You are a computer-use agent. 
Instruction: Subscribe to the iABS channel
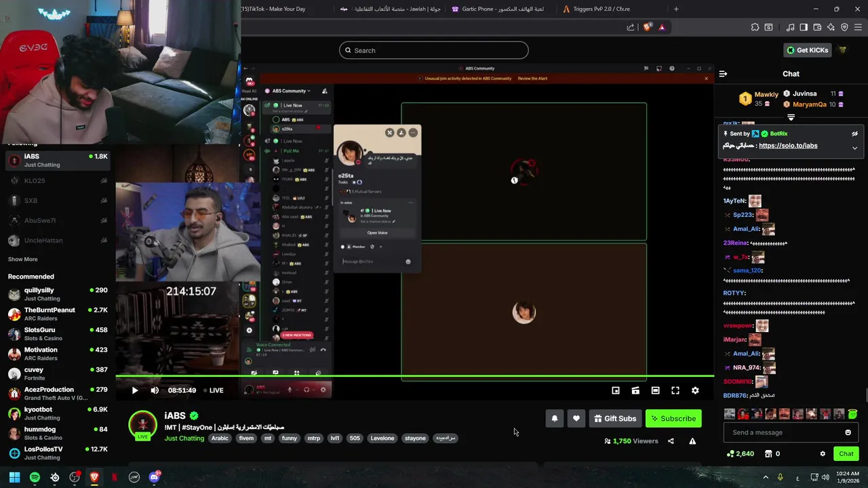[673, 419]
